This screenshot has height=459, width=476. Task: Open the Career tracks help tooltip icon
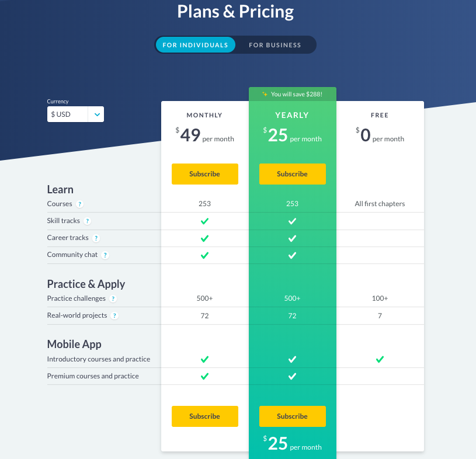click(x=96, y=238)
